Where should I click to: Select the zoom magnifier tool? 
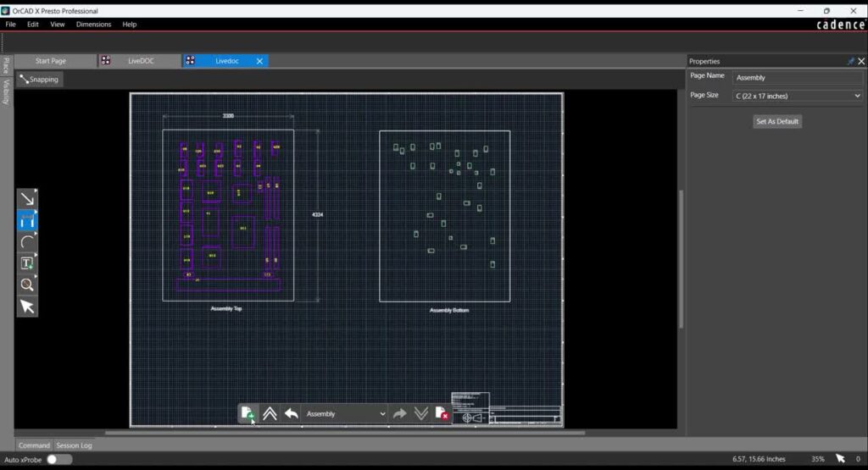pos(27,285)
